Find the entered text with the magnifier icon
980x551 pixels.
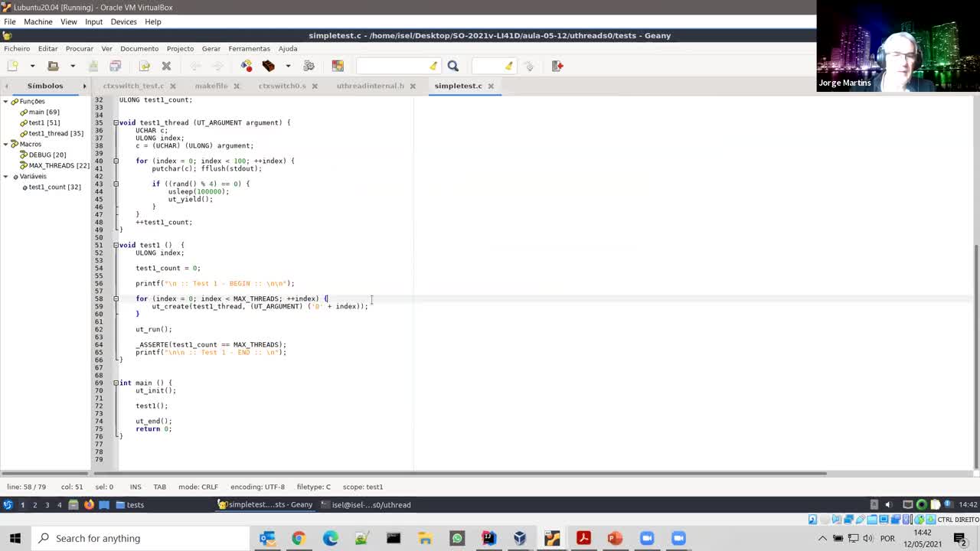(452, 66)
